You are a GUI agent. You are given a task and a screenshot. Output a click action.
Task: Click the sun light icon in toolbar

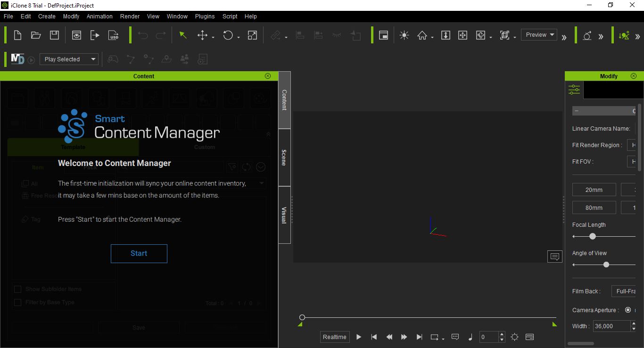(404, 35)
